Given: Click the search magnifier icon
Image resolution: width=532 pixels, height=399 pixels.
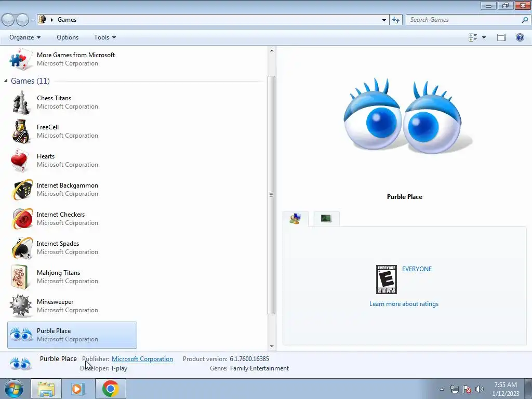Looking at the screenshot, I should (525, 20).
